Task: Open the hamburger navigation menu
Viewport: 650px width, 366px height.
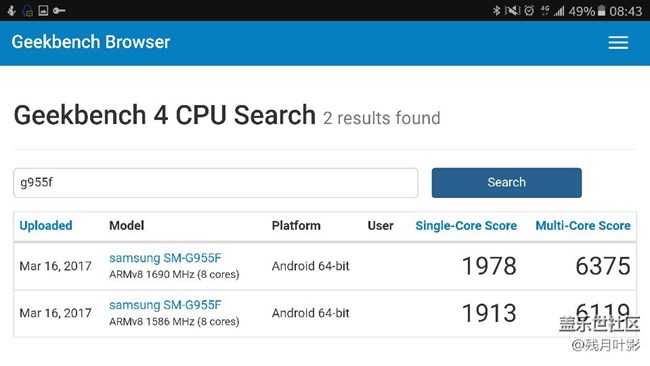Action: 618,43
